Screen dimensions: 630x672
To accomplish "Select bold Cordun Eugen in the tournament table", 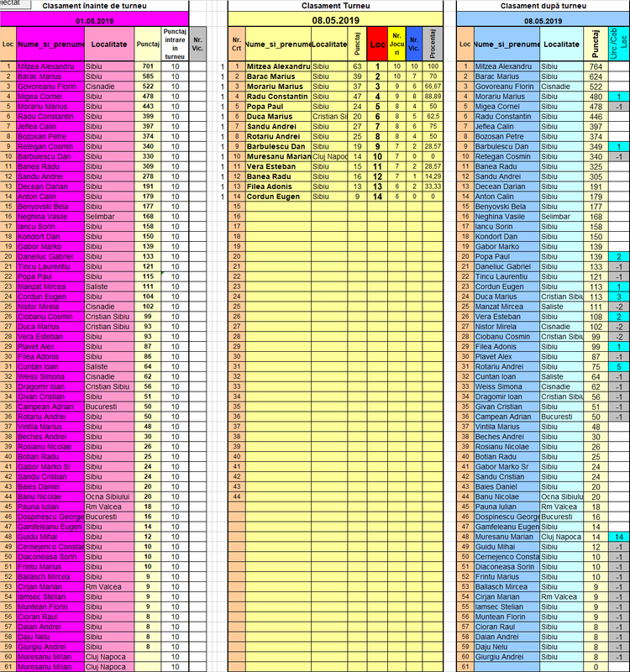I will pos(278,197).
